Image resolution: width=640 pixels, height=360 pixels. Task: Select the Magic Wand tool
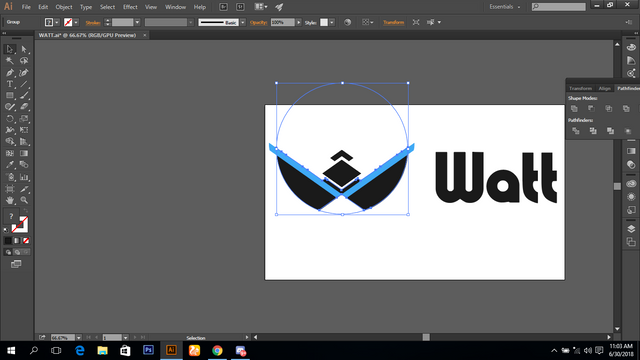click(9, 61)
